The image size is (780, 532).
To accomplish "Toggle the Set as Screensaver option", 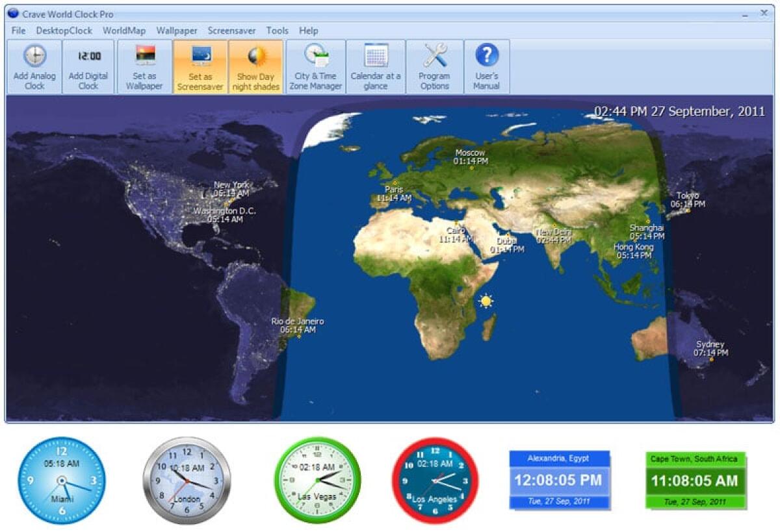I will click(x=200, y=65).
